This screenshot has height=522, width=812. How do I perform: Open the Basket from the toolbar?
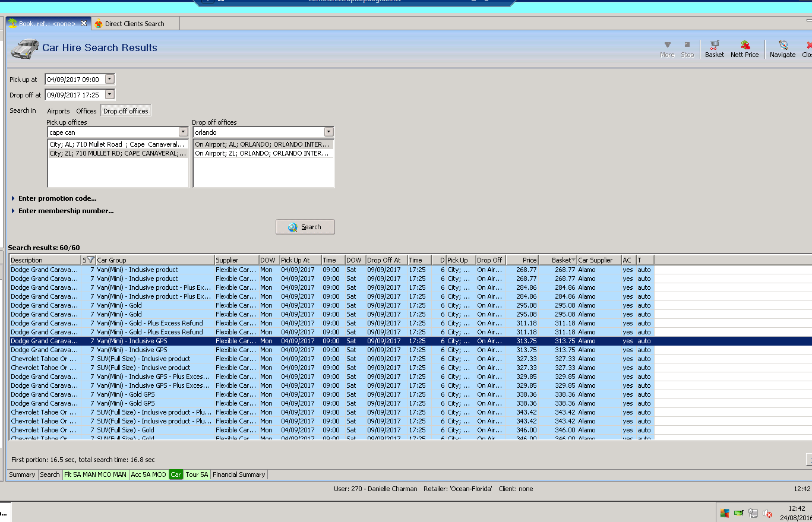tap(714, 48)
